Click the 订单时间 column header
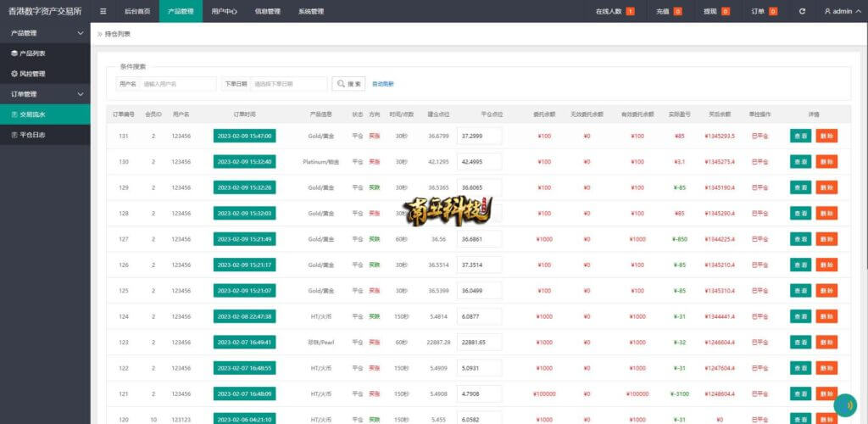The width and height of the screenshot is (868, 424). coord(245,114)
